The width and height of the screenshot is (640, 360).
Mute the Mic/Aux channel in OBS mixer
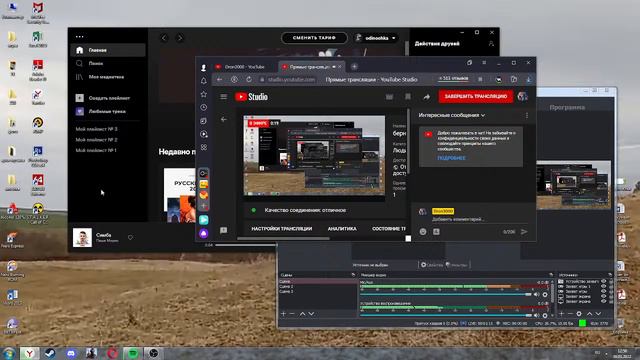click(537, 294)
